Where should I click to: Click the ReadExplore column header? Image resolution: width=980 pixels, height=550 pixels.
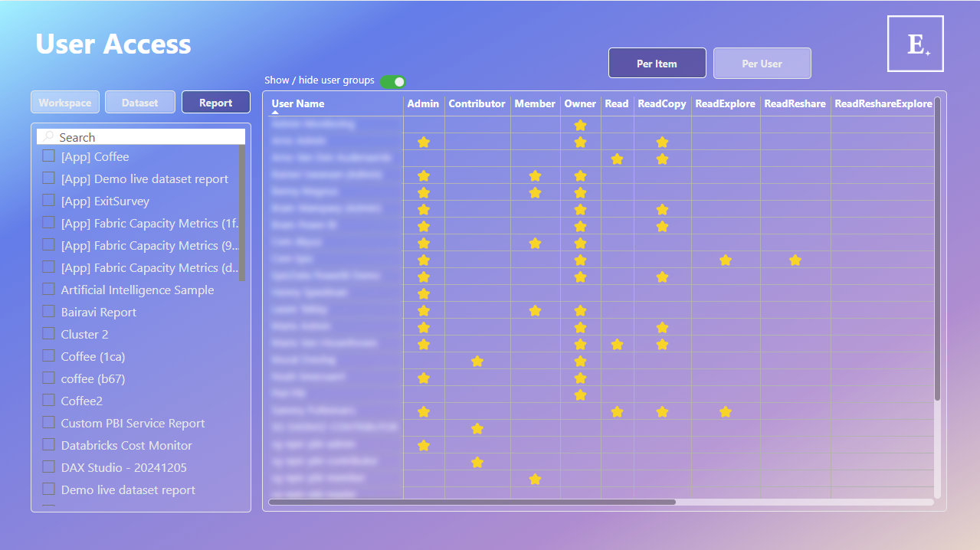[725, 103]
